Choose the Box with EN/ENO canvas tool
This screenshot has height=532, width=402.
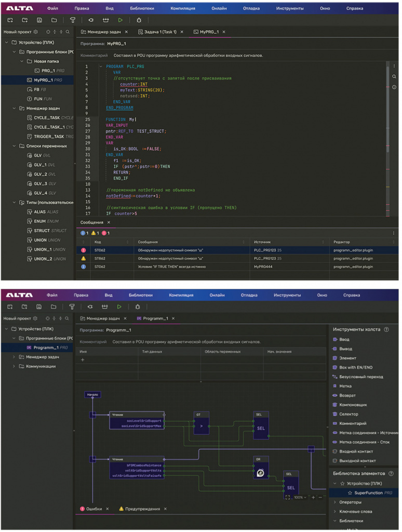coord(356,367)
